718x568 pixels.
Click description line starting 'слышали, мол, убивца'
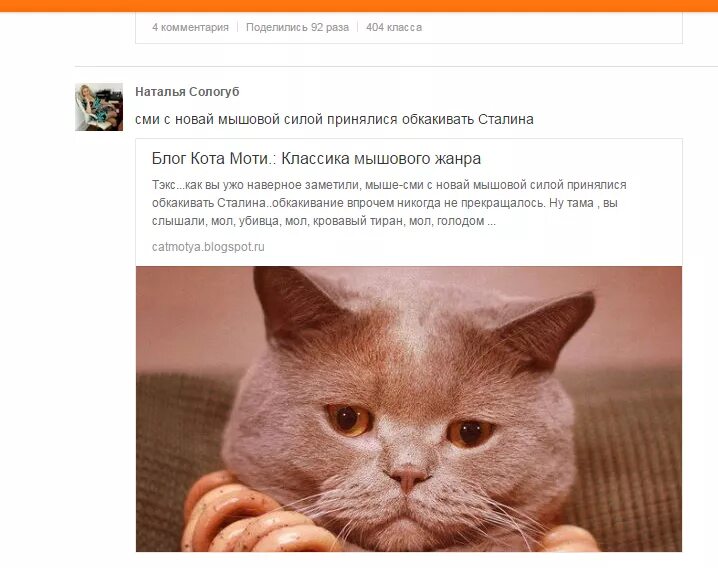323,221
